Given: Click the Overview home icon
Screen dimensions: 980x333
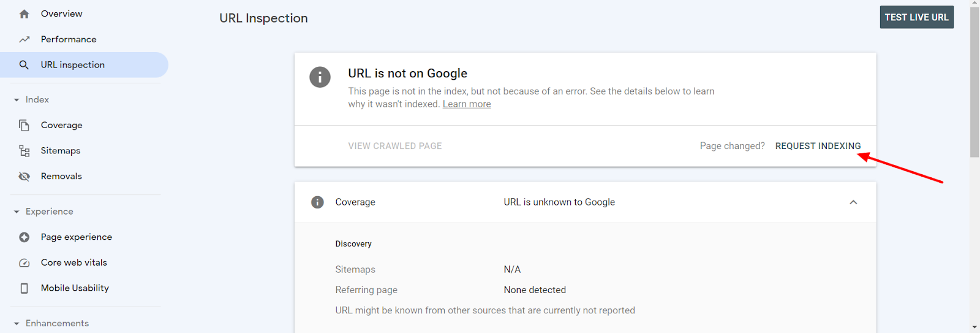Looking at the screenshot, I should (24, 13).
